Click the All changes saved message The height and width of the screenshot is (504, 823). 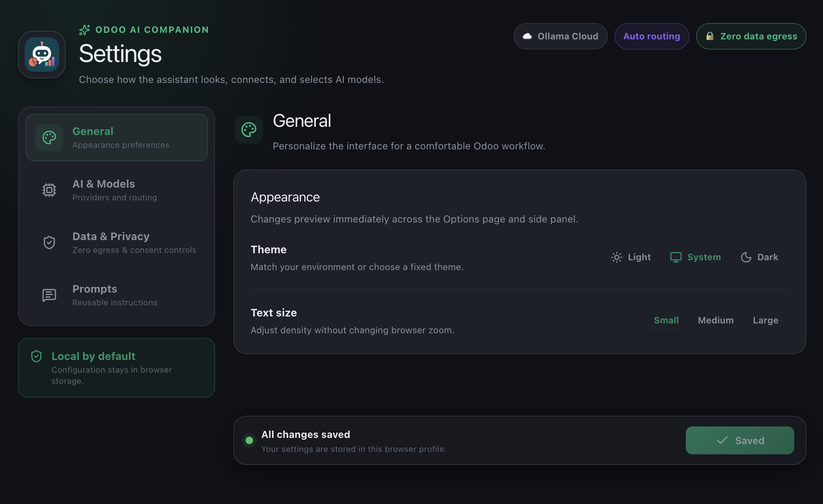click(306, 435)
